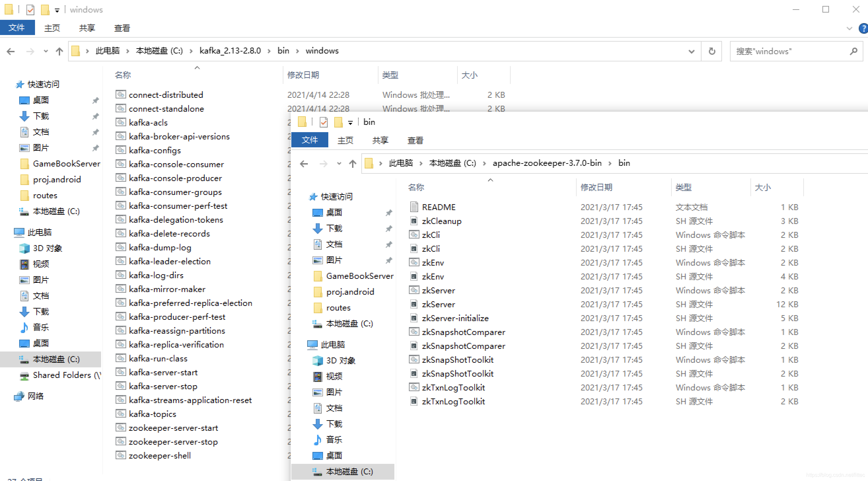Select zkSnapshotComparer Windows command script row
Screen dimensions: 868x481
(x=603, y=332)
